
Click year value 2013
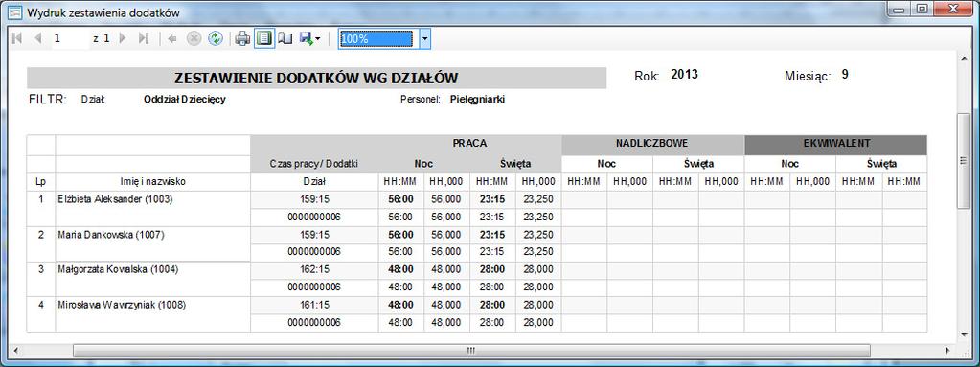coord(684,75)
